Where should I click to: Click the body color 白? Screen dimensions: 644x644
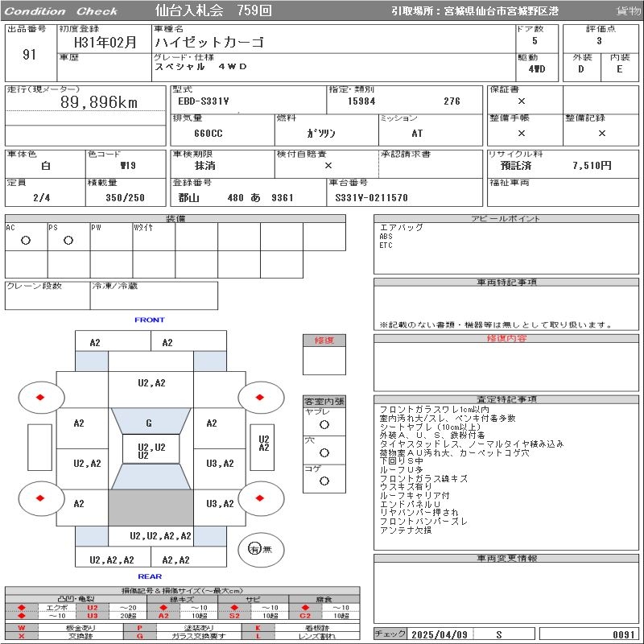(x=46, y=166)
